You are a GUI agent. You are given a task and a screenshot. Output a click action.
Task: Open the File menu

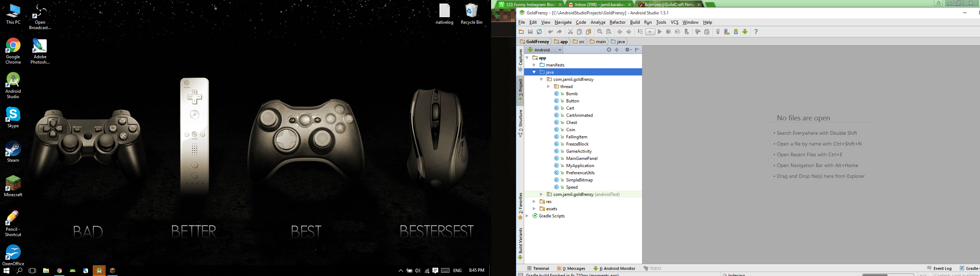522,22
